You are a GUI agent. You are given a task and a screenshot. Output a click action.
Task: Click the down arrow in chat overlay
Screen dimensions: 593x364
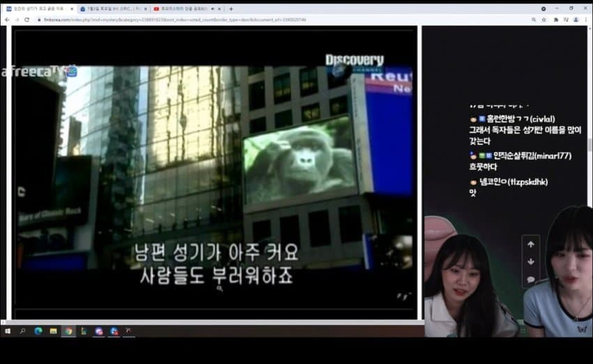(531, 261)
